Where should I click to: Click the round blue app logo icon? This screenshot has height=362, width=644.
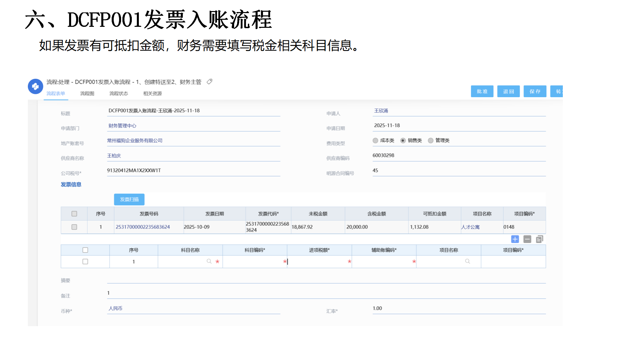(35, 86)
